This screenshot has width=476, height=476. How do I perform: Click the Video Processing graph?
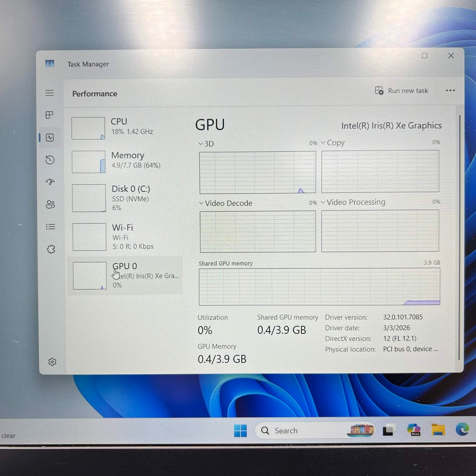coord(380,231)
